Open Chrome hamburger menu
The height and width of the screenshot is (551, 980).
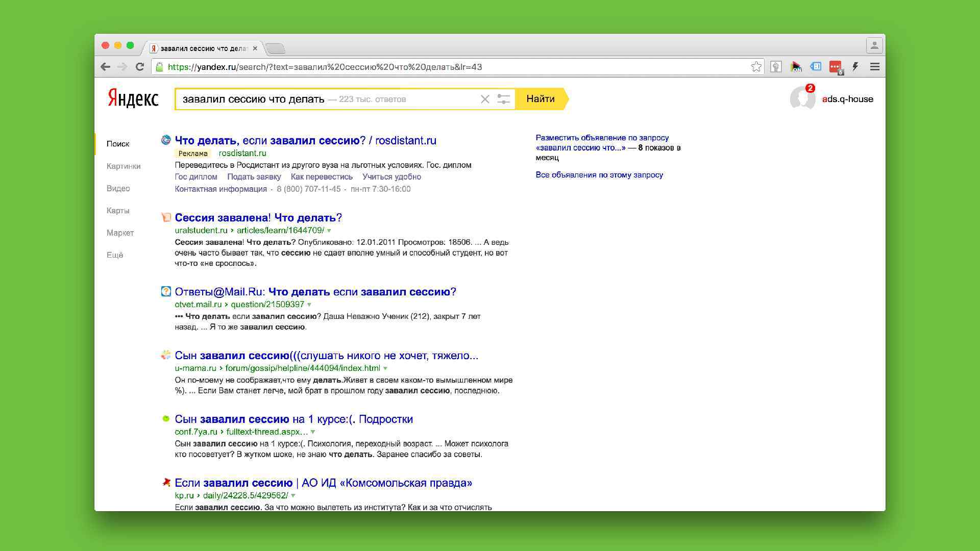point(874,67)
